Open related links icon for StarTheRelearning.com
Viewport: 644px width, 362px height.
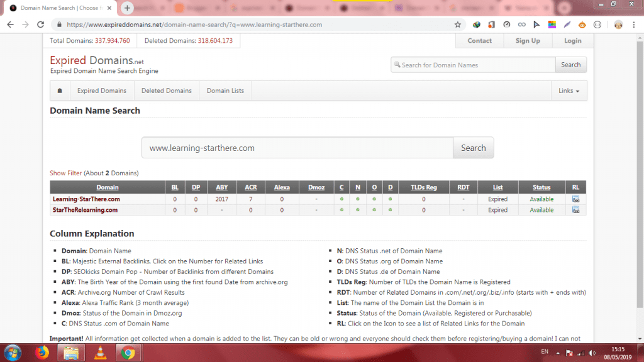(x=576, y=210)
